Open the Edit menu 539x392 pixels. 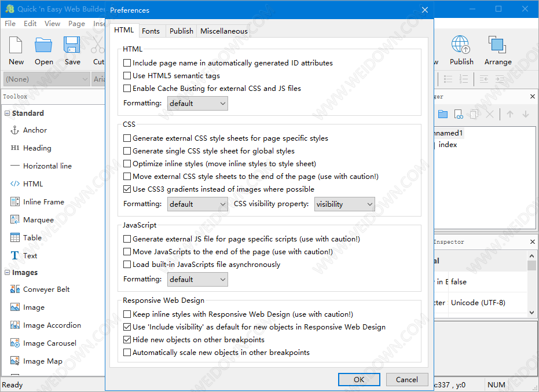pyautogui.click(x=30, y=23)
